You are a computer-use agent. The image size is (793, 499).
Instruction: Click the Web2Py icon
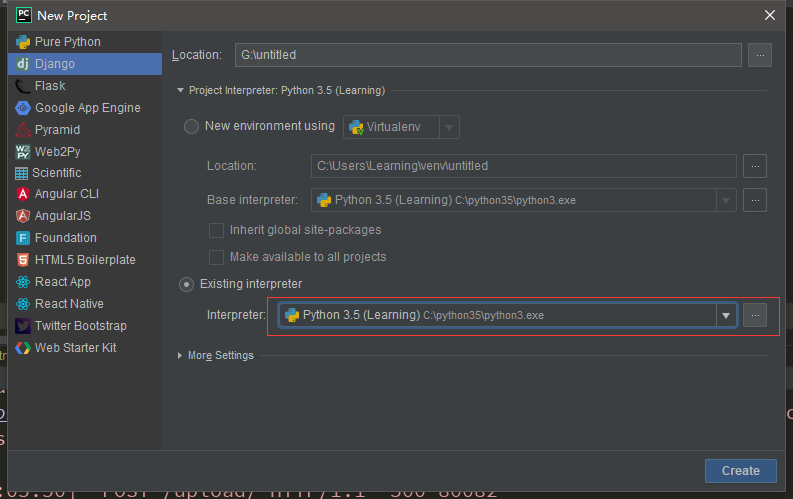23,152
